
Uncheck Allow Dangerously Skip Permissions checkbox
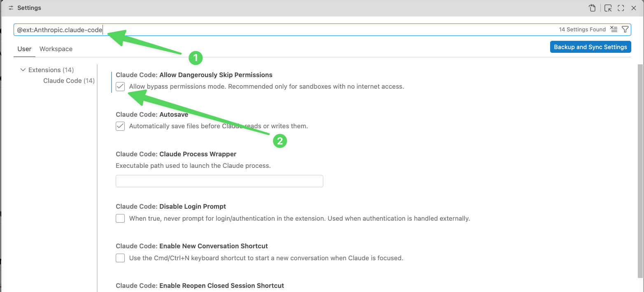(x=120, y=87)
